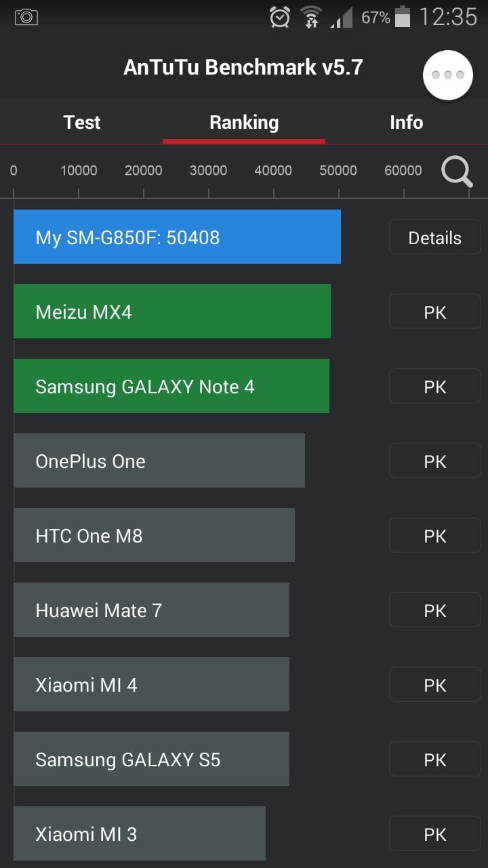Open the Info tab

[406, 123]
